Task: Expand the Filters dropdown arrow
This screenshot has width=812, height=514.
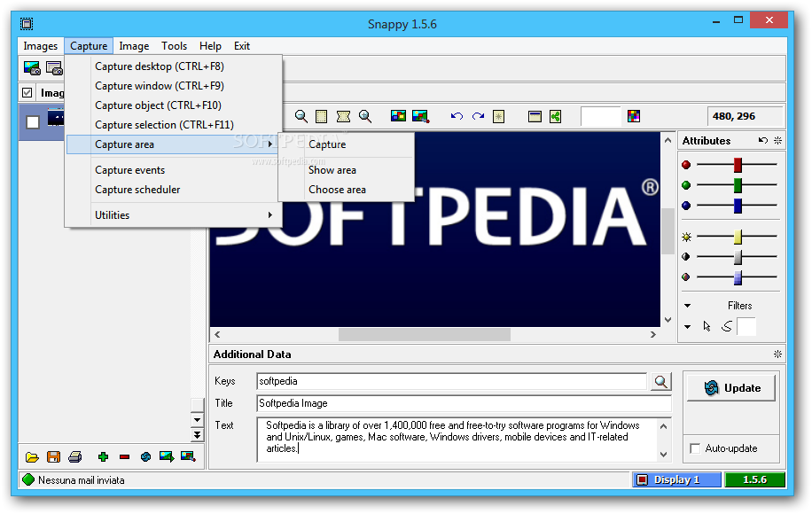Action: [687, 306]
